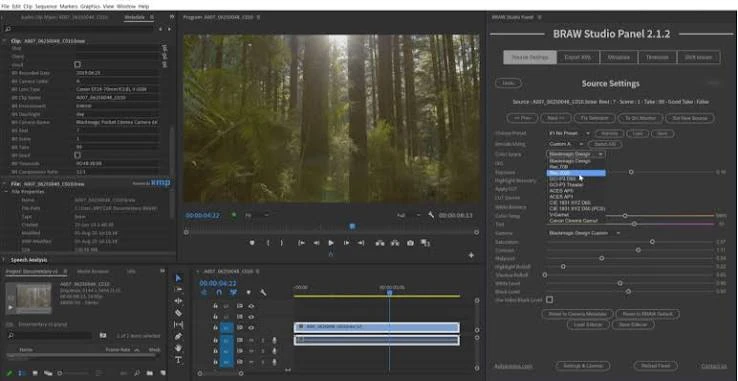
Task: Click Reset to BRAW Default button
Action: coord(648,314)
